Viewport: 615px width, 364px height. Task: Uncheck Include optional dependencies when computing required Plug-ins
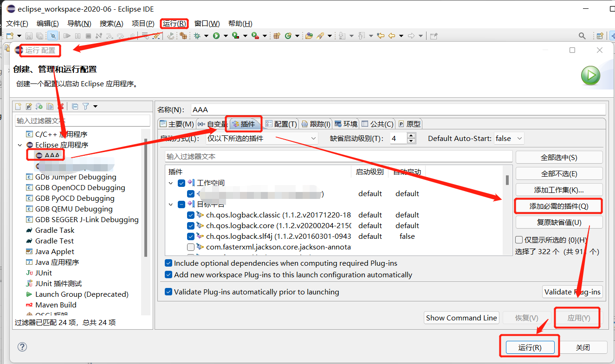168,263
